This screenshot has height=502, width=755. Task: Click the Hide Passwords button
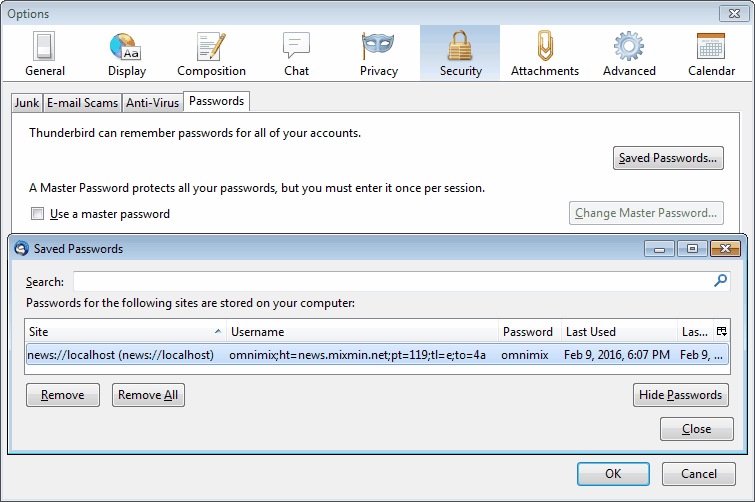click(680, 395)
